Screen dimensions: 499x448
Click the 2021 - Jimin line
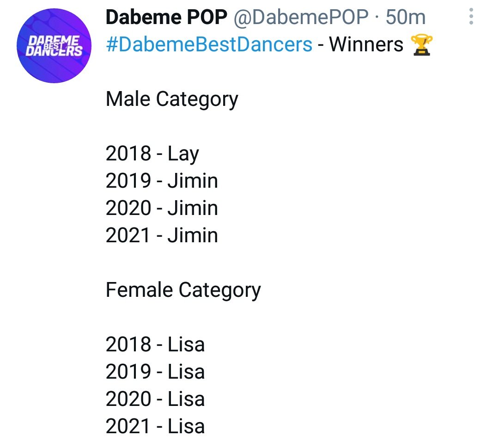pos(162,236)
